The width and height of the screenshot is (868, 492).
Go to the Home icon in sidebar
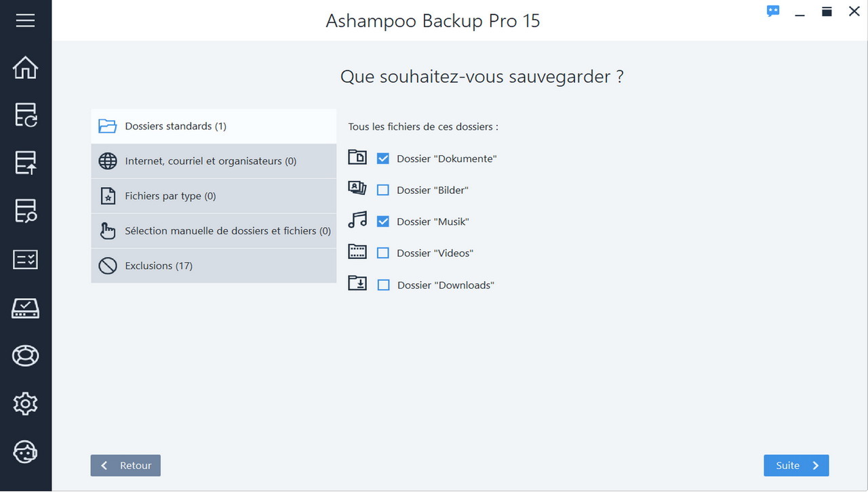point(25,68)
